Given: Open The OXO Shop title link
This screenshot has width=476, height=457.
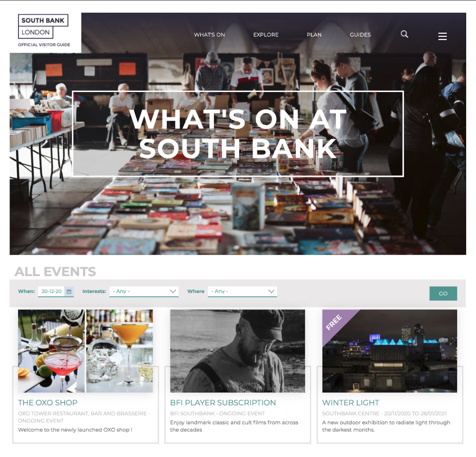Looking at the screenshot, I should tap(48, 403).
